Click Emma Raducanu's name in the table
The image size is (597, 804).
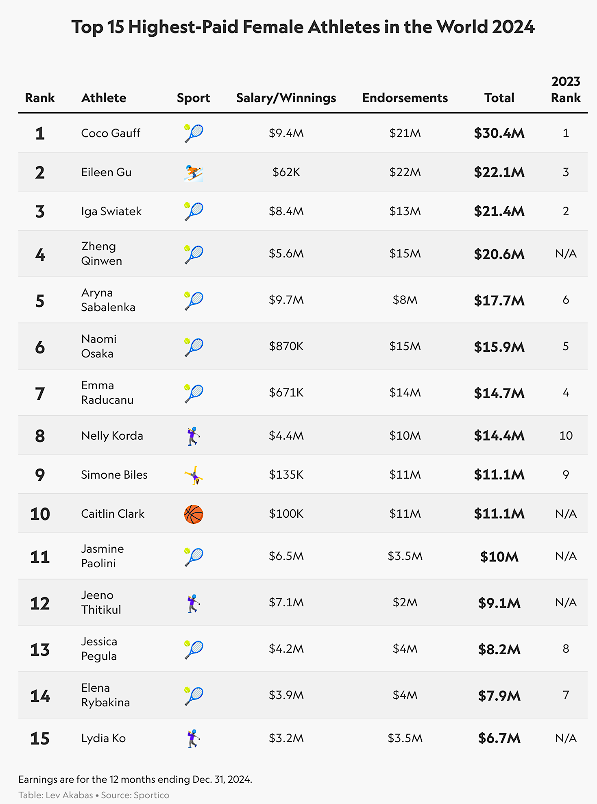pyautogui.click(x=107, y=392)
